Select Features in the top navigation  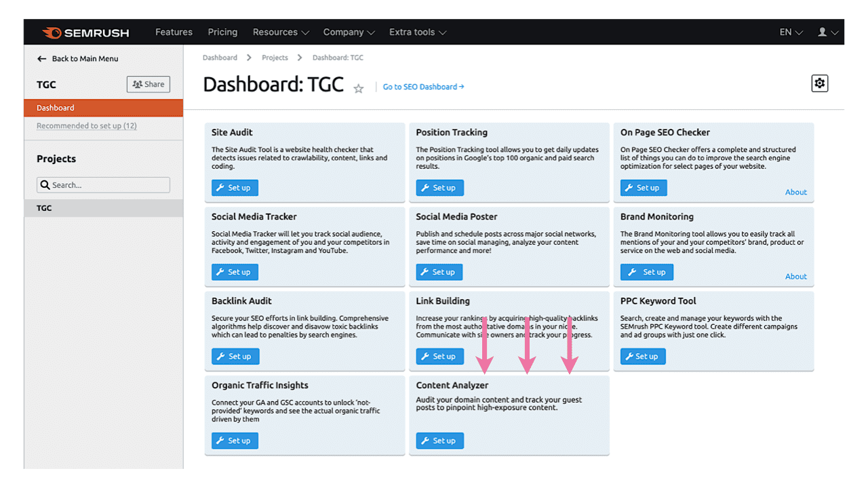click(174, 32)
